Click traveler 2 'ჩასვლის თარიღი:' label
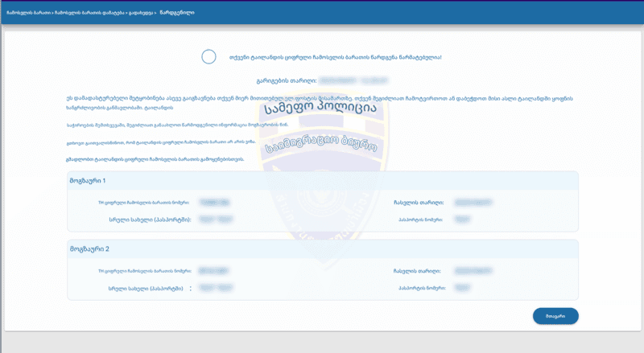Viewport: 644px width, 353px height. [x=417, y=271]
